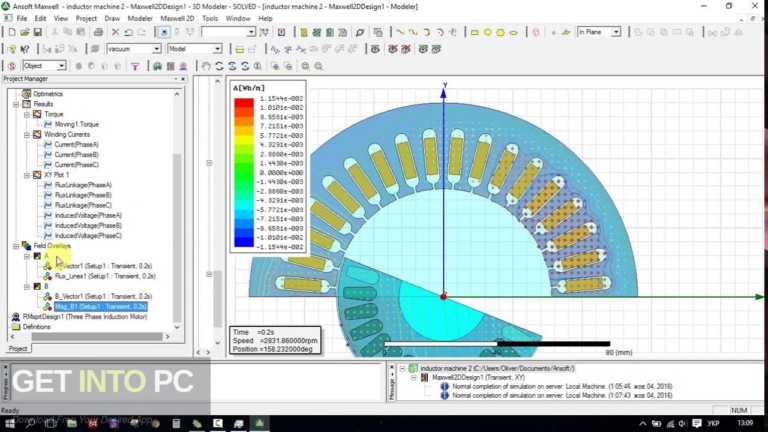Open the File menu
768x432 pixels.
point(22,19)
